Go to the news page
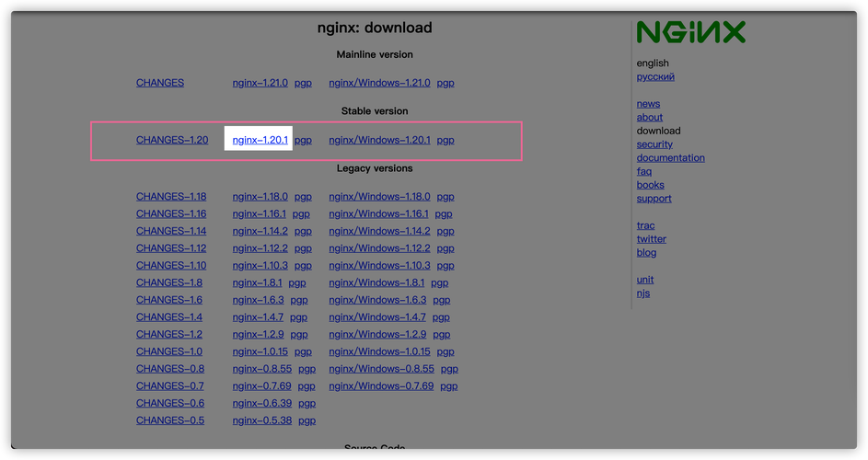Viewport: 868px width, 460px height. (x=648, y=104)
